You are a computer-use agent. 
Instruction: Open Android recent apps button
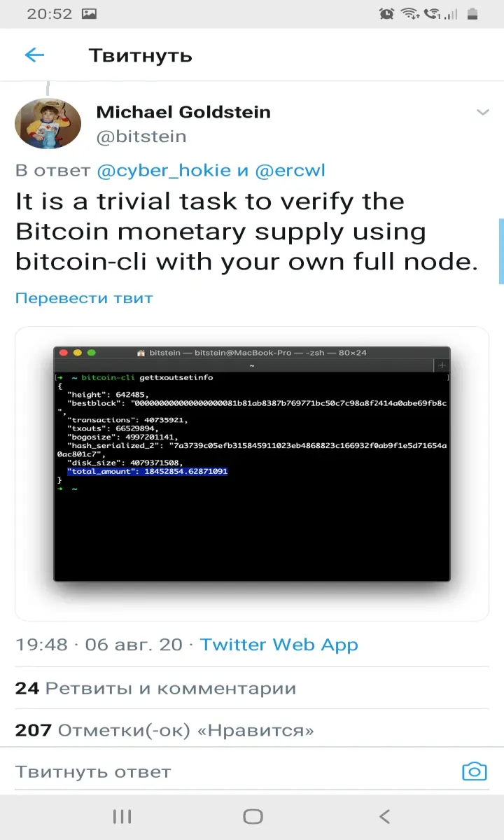(x=122, y=816)
